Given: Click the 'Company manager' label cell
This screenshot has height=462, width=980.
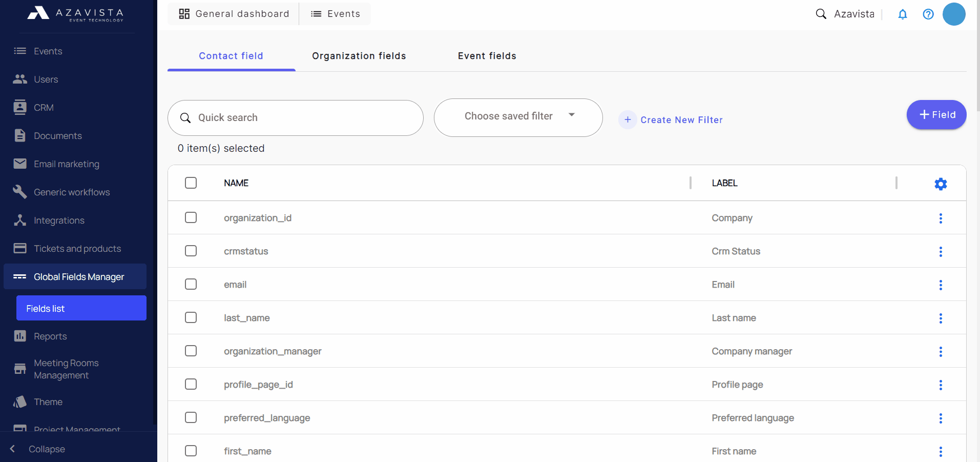Looking at the screenshot, I should coord(752,351).
